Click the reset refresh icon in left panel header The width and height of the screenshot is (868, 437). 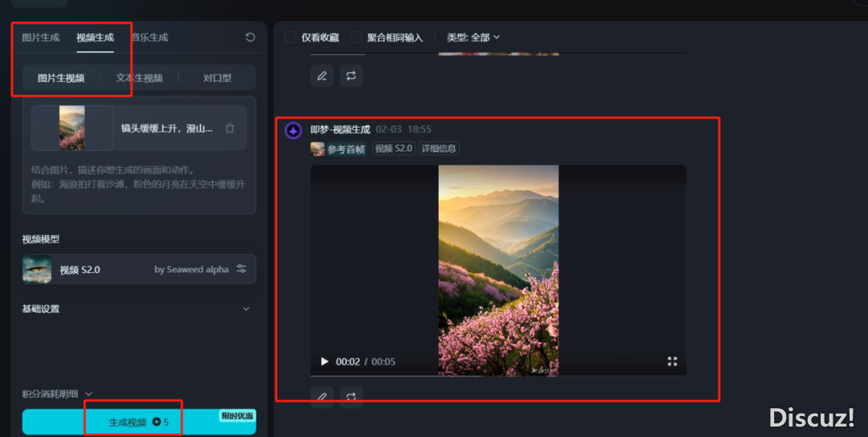point(250,37)
